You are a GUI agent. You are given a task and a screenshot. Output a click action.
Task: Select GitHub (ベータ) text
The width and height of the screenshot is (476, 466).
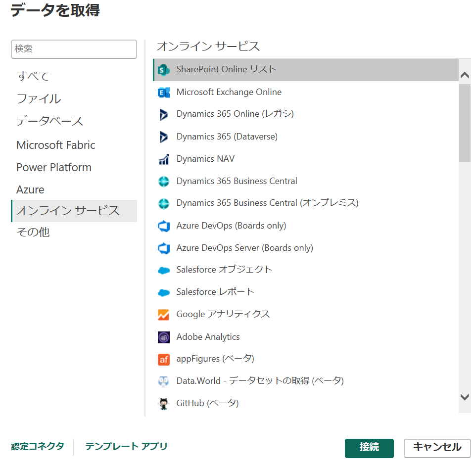tap(207, 403)
